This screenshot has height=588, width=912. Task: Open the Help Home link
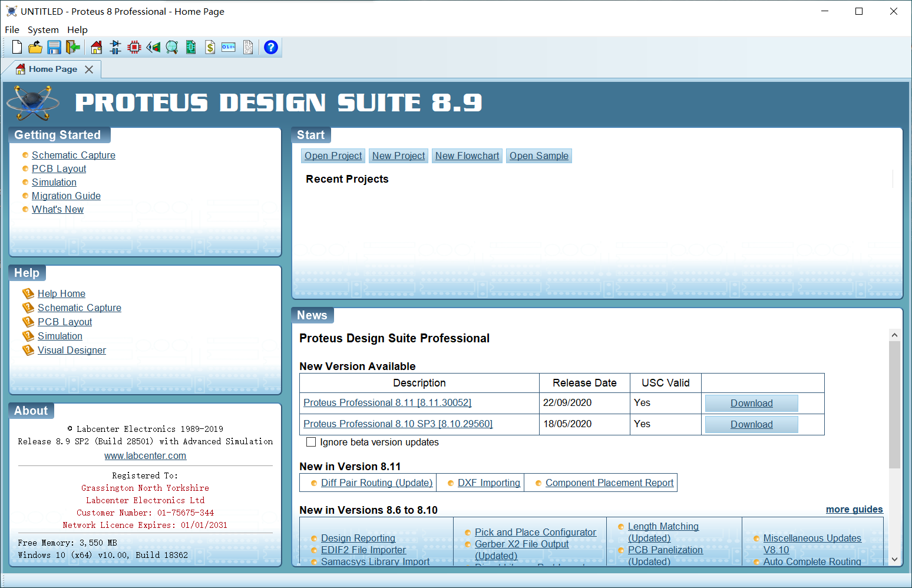(61, 293)
